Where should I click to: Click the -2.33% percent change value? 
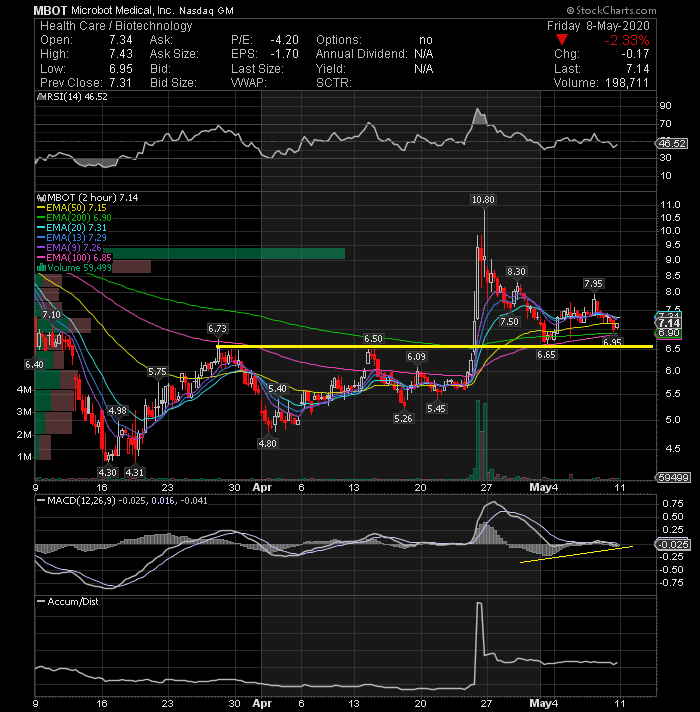[x=626, y=40]
